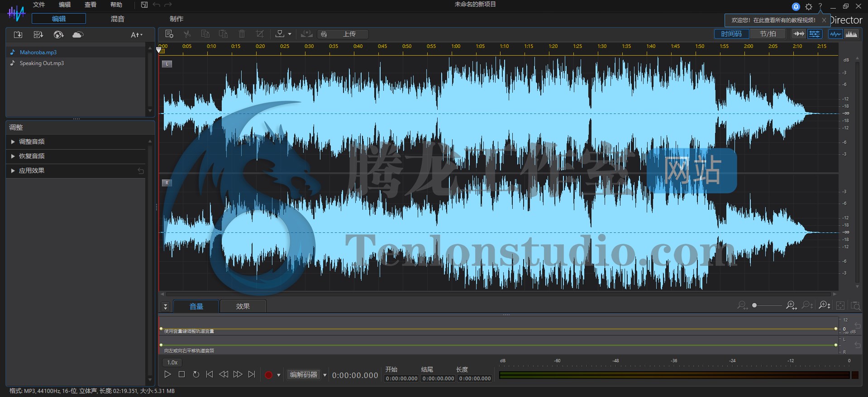Click reset icon beside 应用效果
868x397 pixels.
141,171
